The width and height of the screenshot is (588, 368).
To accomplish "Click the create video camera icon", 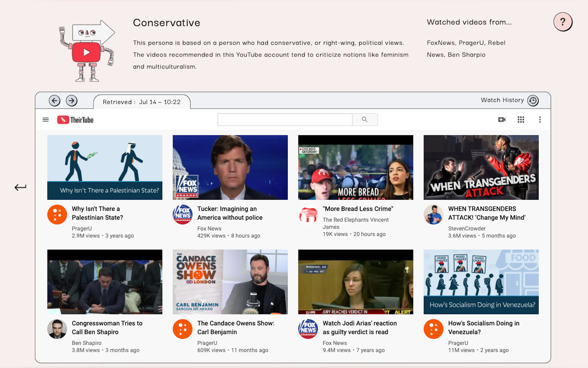I will pos(502,120).
